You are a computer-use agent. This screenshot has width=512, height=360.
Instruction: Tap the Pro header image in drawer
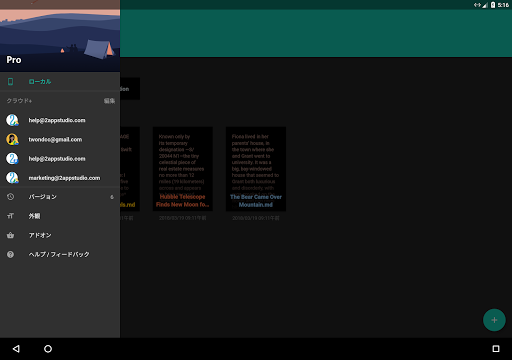click(x=60, y=36)
